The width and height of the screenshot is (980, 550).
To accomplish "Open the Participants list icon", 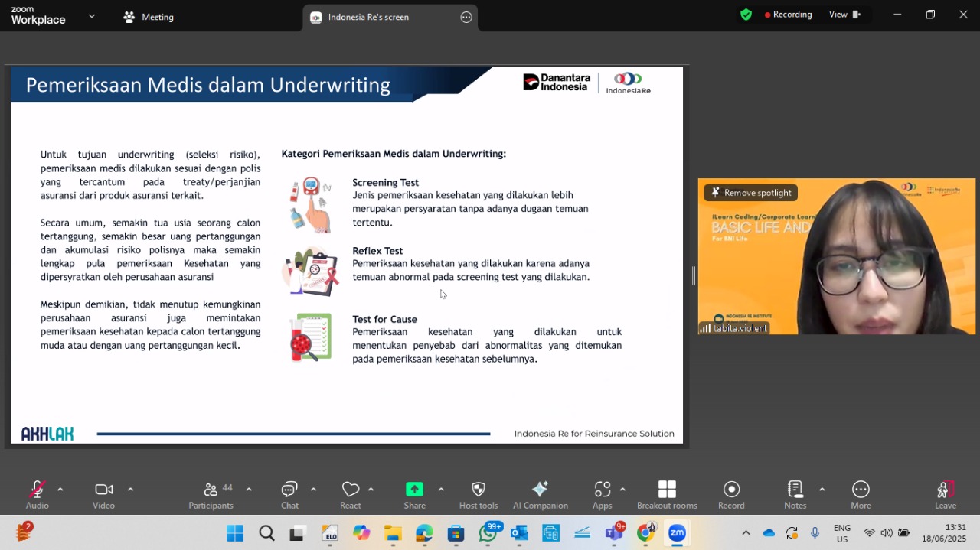I will coord(211,495).
